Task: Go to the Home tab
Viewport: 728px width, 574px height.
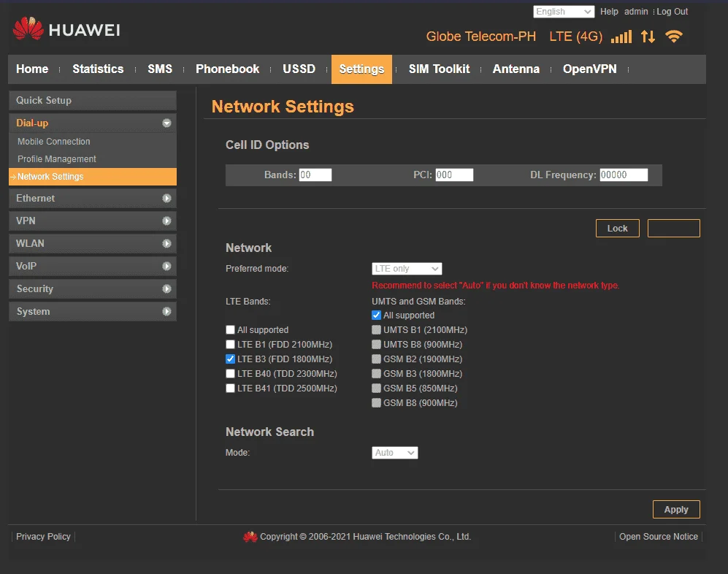Action: tap(32, 69)
